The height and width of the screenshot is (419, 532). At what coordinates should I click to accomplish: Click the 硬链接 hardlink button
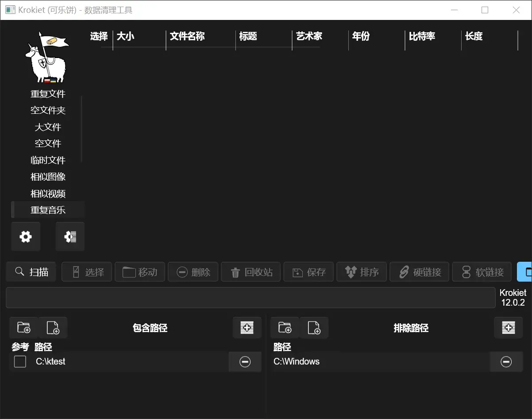[419, 272]
